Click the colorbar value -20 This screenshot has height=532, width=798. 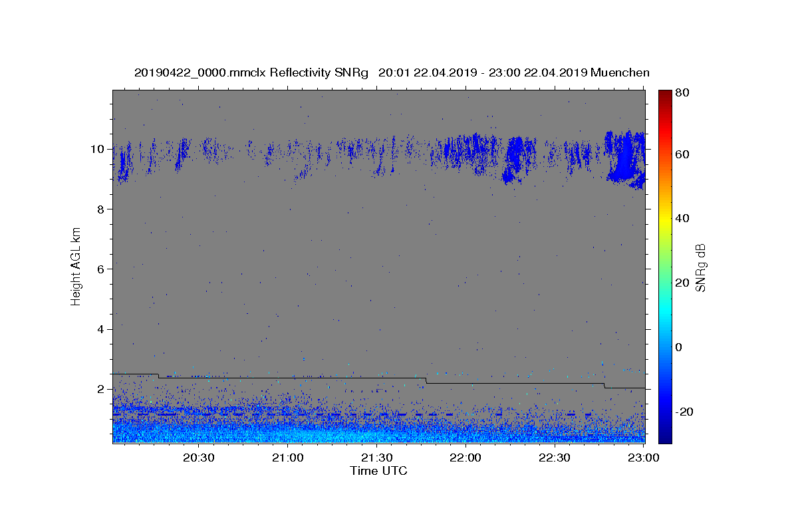click(685, 412)
